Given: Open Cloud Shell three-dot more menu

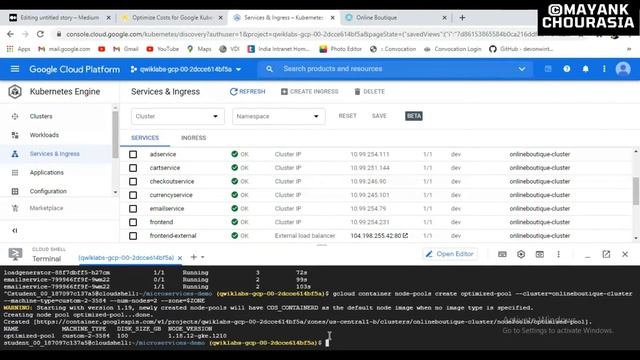Looking at the screenshot, I should pyautogui.click(x=558, y=254).
